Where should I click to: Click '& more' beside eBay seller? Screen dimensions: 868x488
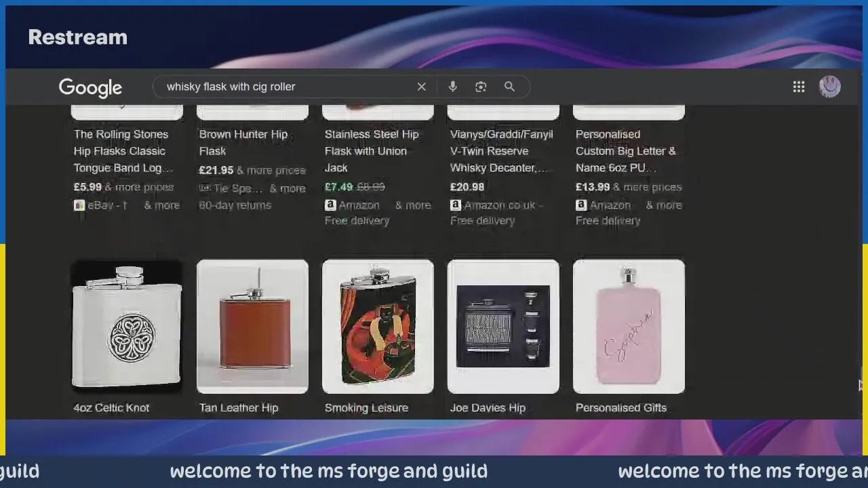162,205
